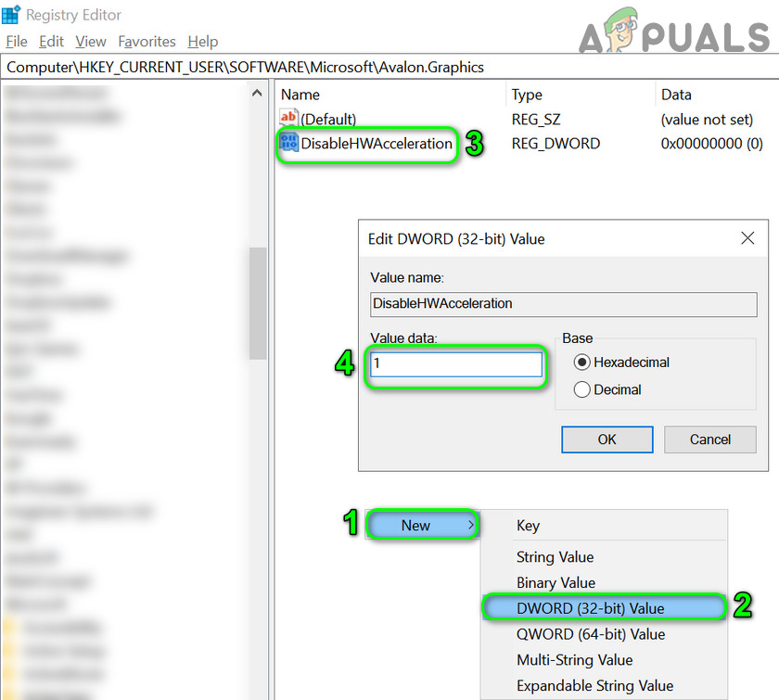Open the Help menu
This screenshot has height=700, width=779.
point(203,41)
